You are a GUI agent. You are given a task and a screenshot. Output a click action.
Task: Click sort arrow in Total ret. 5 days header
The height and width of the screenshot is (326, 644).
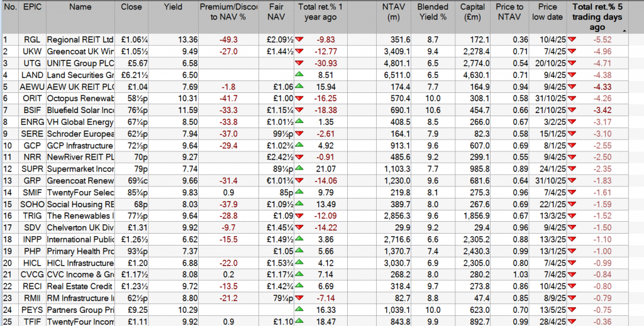click(623, 30)
